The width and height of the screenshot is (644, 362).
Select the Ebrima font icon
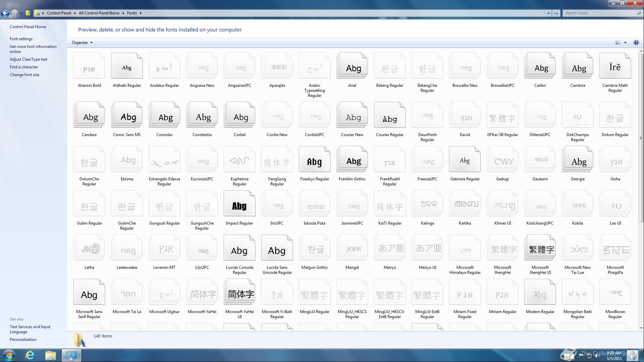point(127,160)
